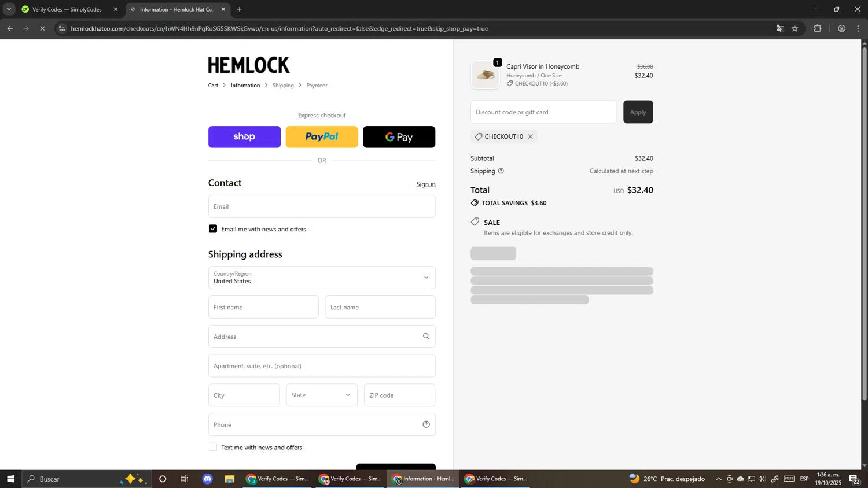Click the Hemlock logo

pyautogui.click(x=249, y=65)
